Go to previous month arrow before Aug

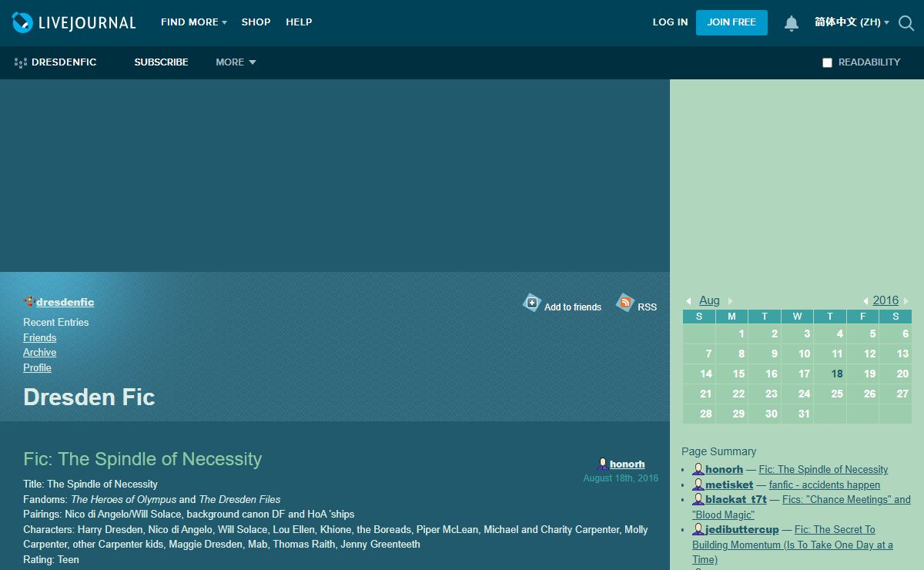point(688,301)
